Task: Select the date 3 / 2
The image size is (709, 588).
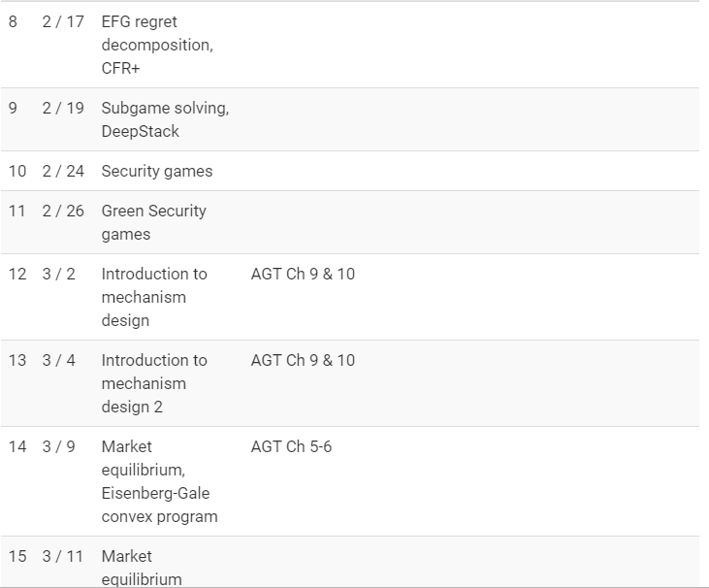Action: [59, 274]
